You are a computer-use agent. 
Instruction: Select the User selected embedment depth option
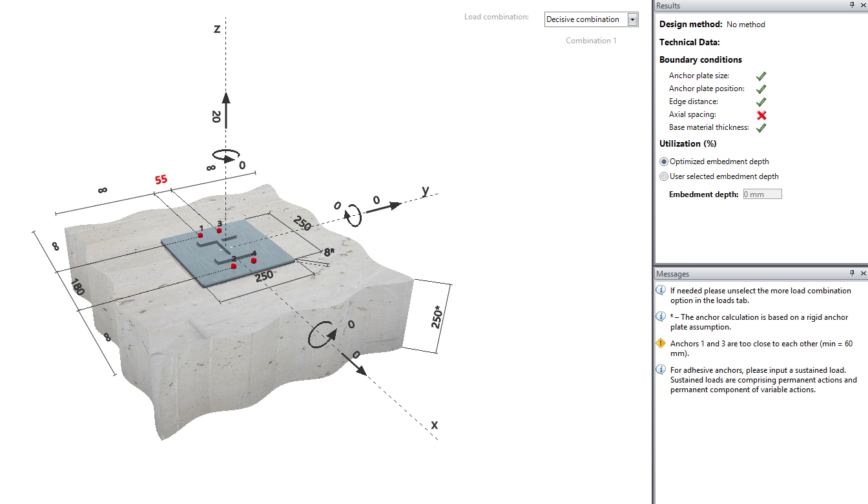tap(663, 176)
